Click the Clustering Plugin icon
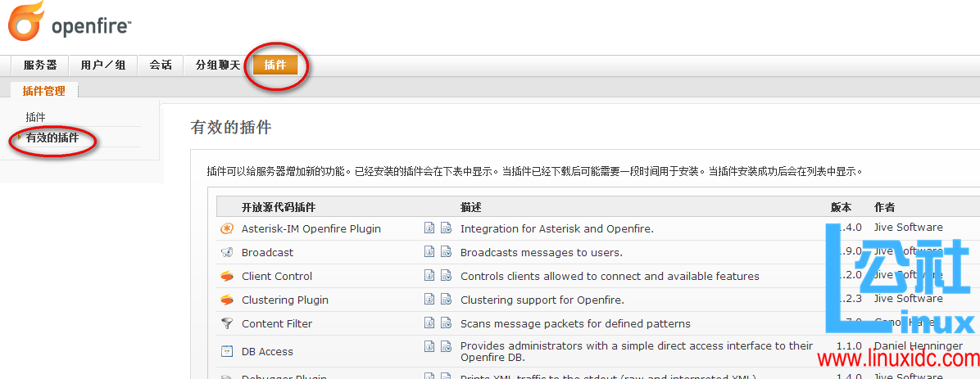This screenshot has height=379, width=980. (x=227, y=300)
